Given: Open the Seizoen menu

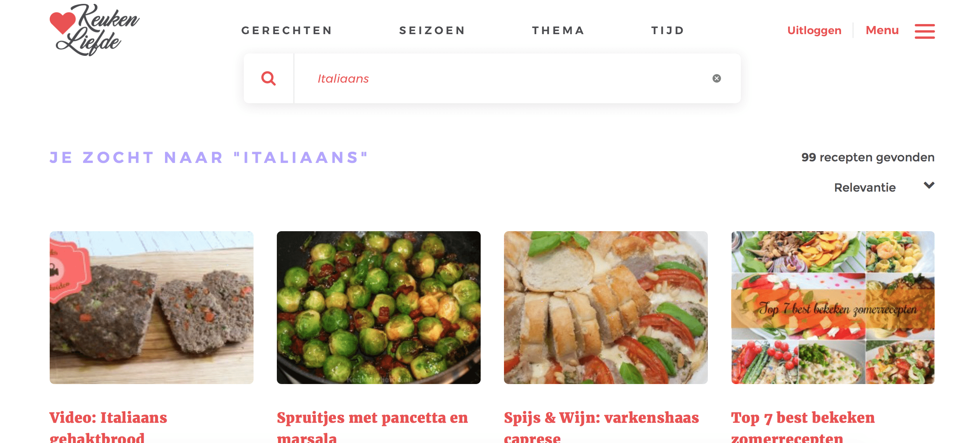Looking at the screenshot, I should [432, 30].
